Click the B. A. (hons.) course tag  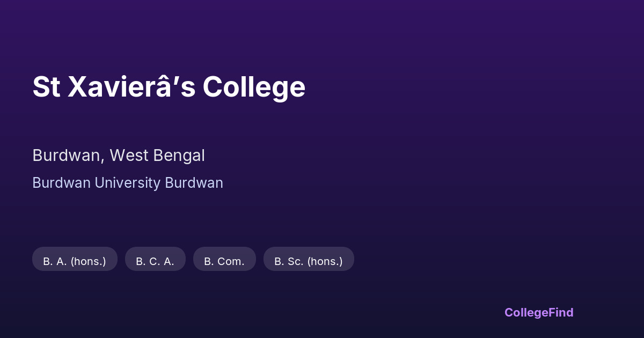pos(75,261)
